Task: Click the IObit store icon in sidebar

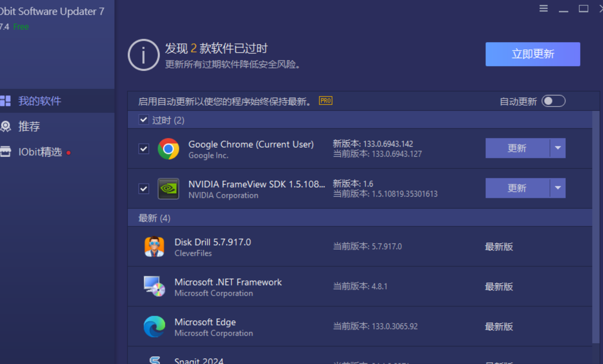Action: click(x=6, y=152)
